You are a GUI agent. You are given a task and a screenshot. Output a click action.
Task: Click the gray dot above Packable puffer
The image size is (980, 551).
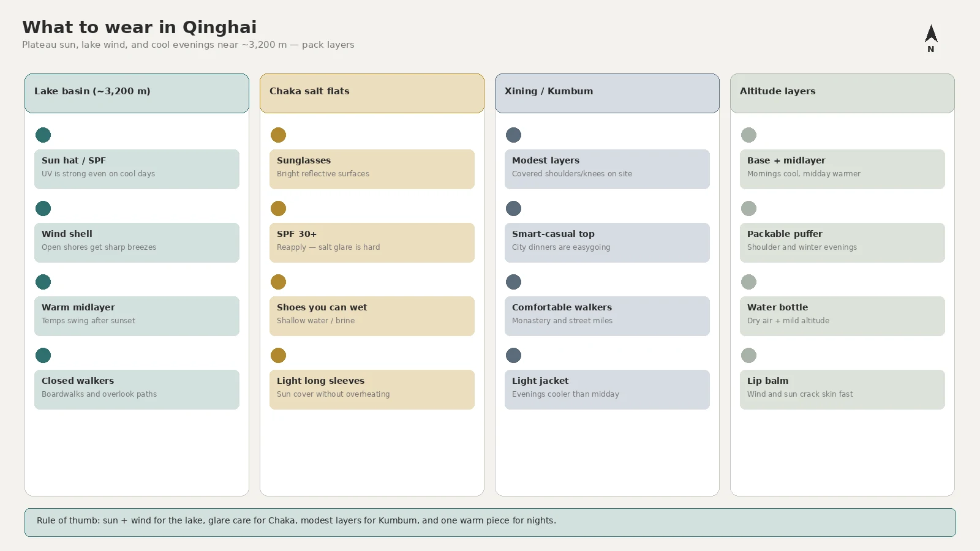point(748,208)
